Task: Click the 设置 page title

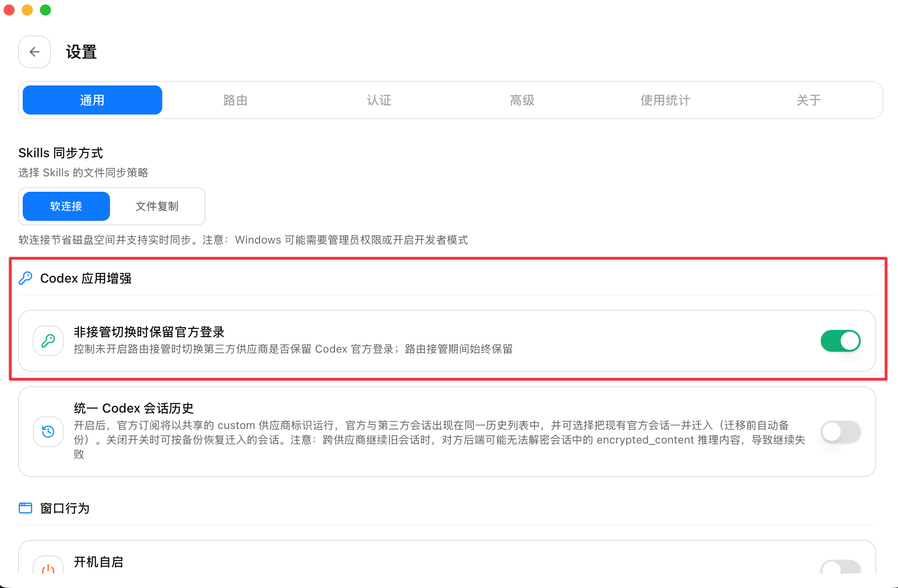Action: 81,52
